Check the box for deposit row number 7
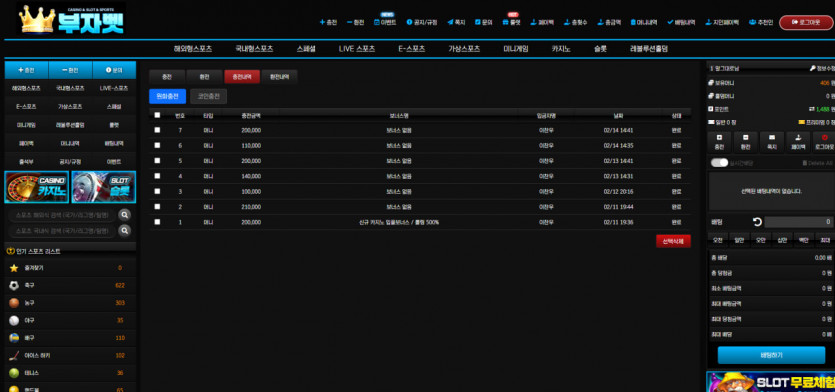Image resolution: width=835 pixels, height=392 pixels. tap(157, 129)
